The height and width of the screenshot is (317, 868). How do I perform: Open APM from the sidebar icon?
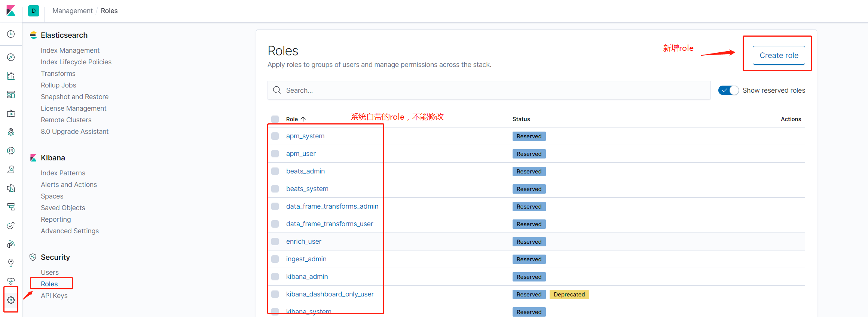pos(11,207)
